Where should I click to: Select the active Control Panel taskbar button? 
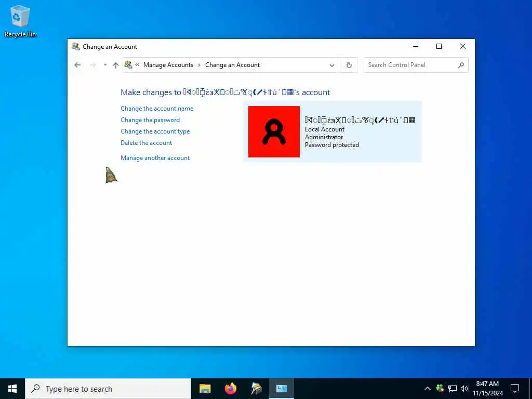click(x=282, y=389)
